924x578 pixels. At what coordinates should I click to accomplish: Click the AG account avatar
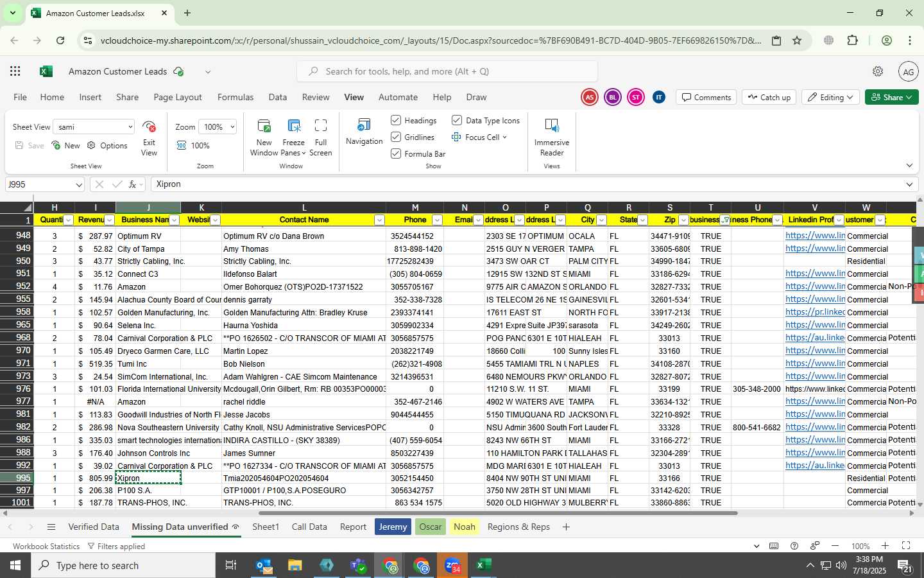pos(909,72)
